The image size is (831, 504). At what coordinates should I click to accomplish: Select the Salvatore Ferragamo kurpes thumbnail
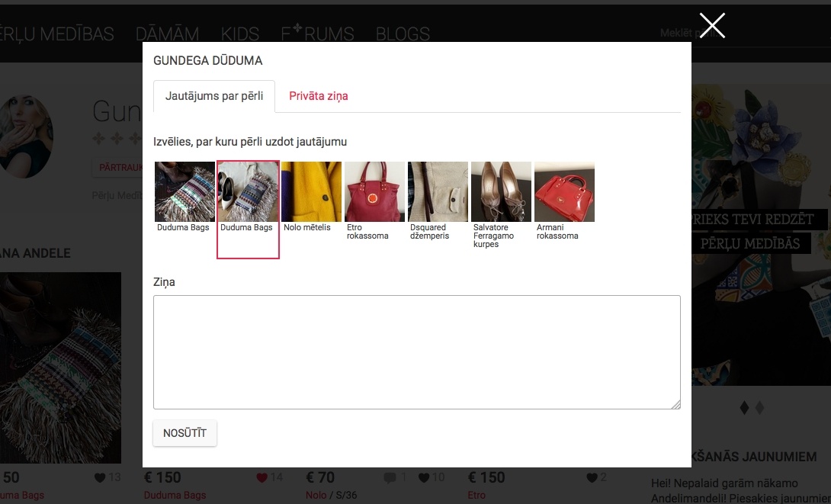coord(501,191)
